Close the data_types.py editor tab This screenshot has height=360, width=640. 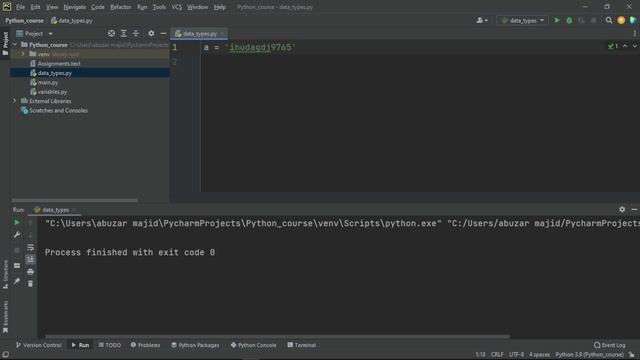[222, 33]
